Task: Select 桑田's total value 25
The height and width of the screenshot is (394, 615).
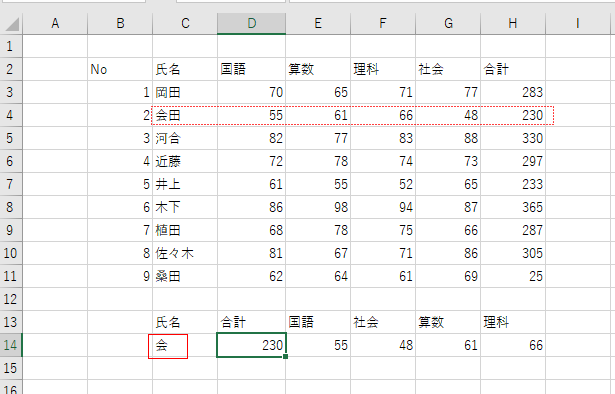Action: point(513,276)
